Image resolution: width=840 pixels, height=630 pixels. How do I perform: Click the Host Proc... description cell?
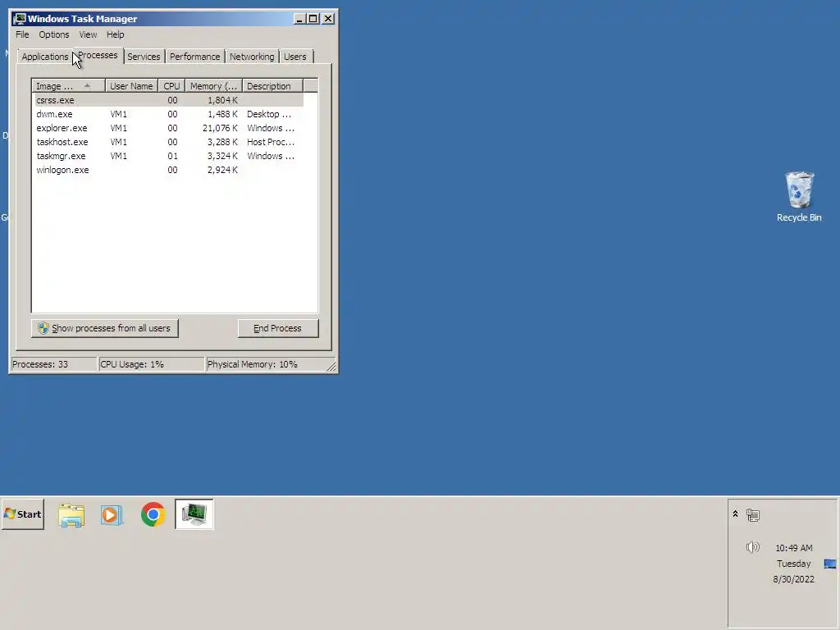tap(271, 142)
